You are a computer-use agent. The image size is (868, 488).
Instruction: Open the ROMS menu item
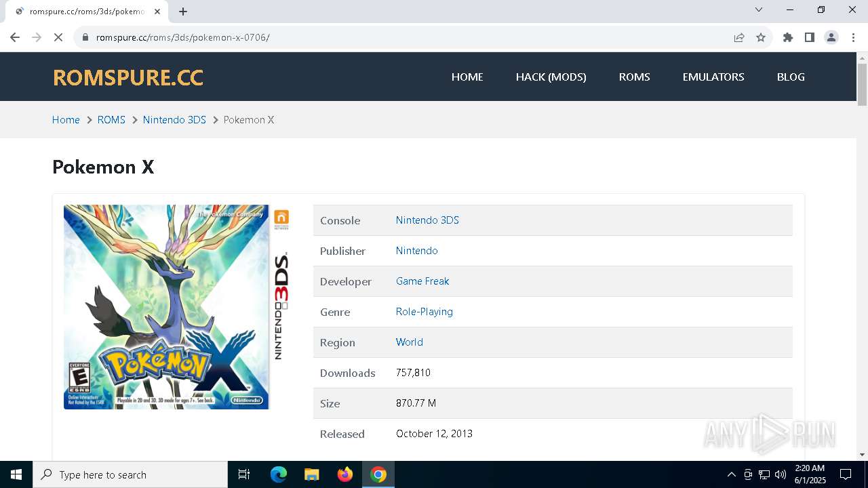click(x=635, y=77)
